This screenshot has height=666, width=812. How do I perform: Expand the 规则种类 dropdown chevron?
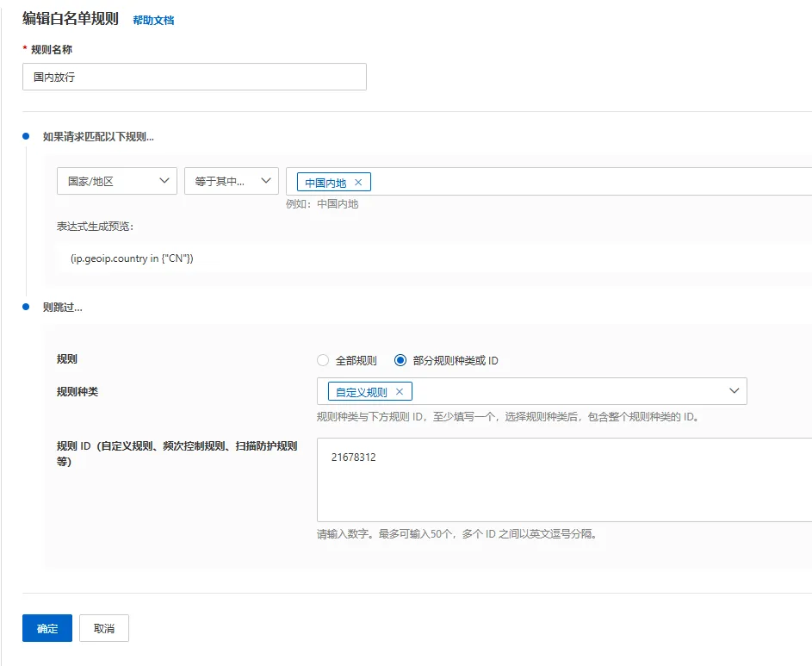(735, 391)
